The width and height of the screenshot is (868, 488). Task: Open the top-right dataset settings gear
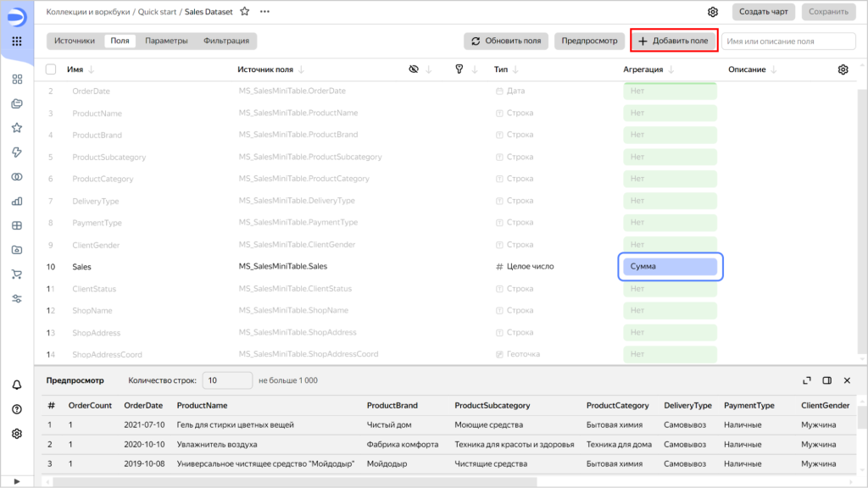pos(713,12)
